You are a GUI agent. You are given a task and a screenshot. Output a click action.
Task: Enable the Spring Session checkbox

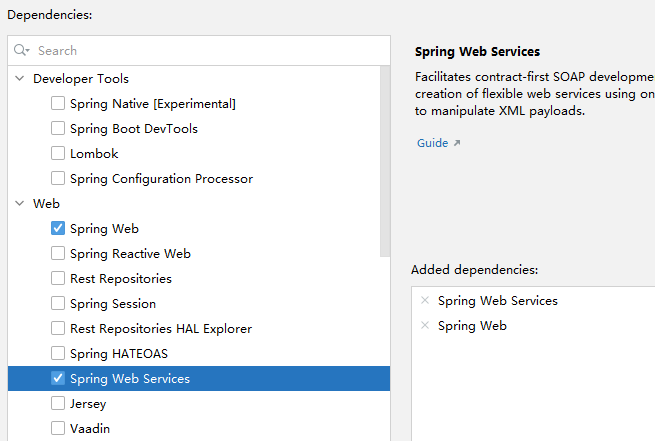(x=58, y=304)
